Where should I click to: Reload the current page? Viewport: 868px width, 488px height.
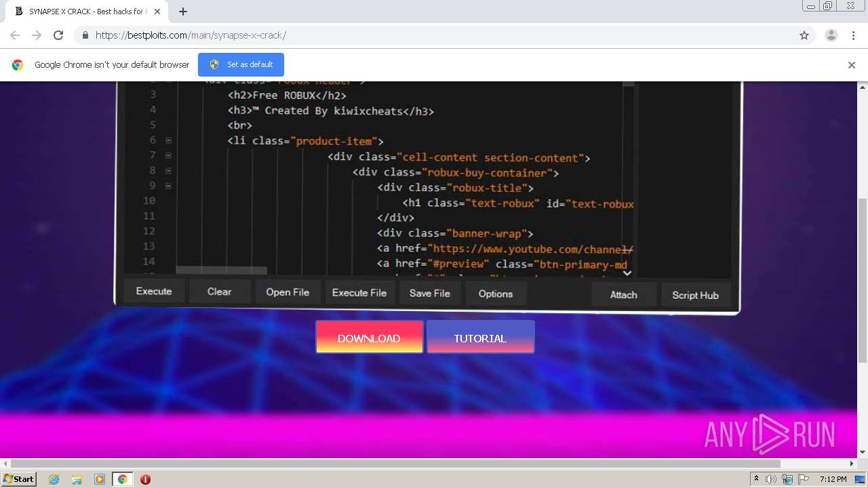pyautogui.click(x=58, y=35)
